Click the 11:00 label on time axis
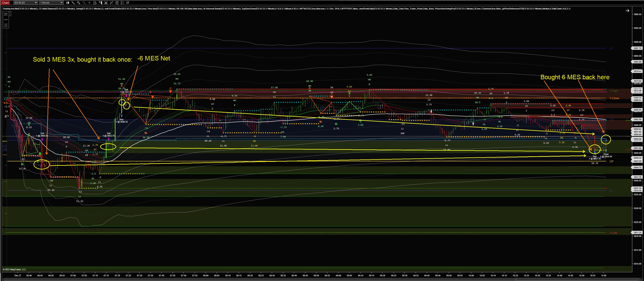 (x=603, y=276)
